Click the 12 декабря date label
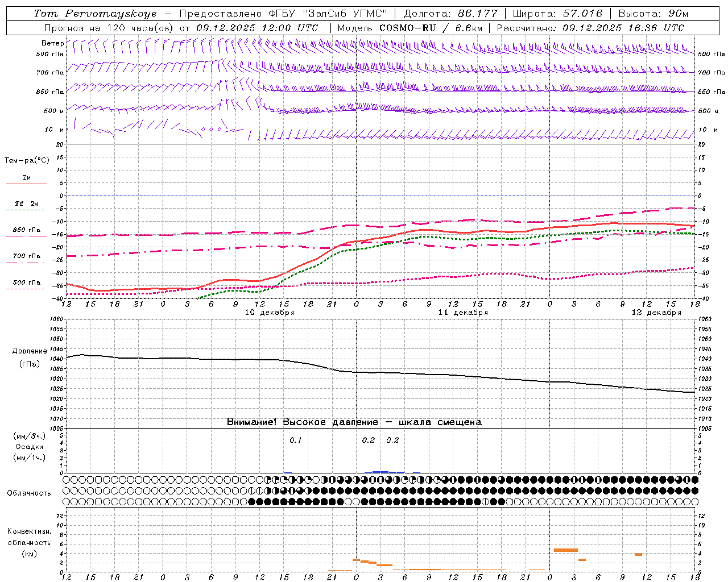 656,313
